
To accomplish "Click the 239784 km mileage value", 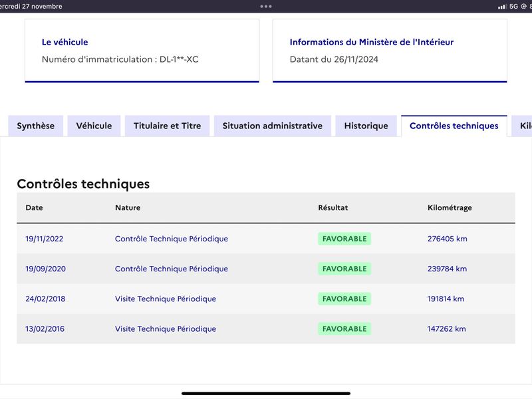I will click(447, 269).
